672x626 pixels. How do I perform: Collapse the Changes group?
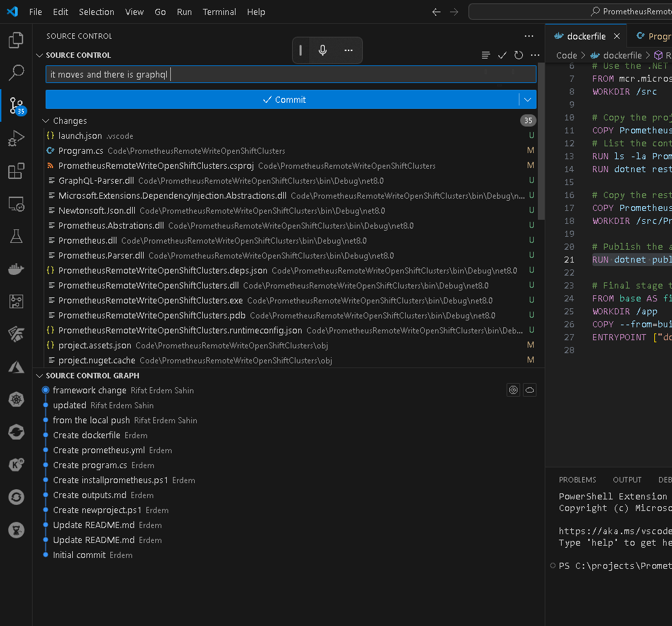pyautogui.click(x=46, y=120)
